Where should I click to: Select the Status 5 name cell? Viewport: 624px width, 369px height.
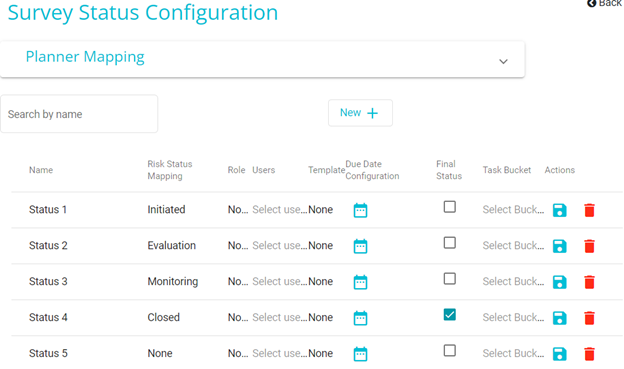(48, 353)
